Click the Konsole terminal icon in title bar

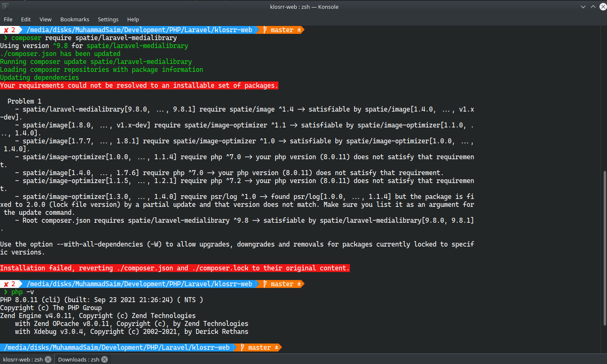click(x=5, y=6)
